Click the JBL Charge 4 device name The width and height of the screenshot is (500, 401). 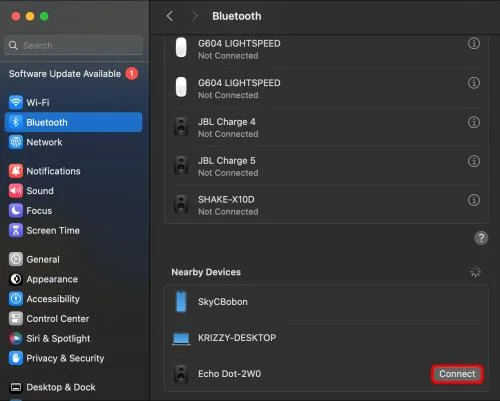coord(227,122)
